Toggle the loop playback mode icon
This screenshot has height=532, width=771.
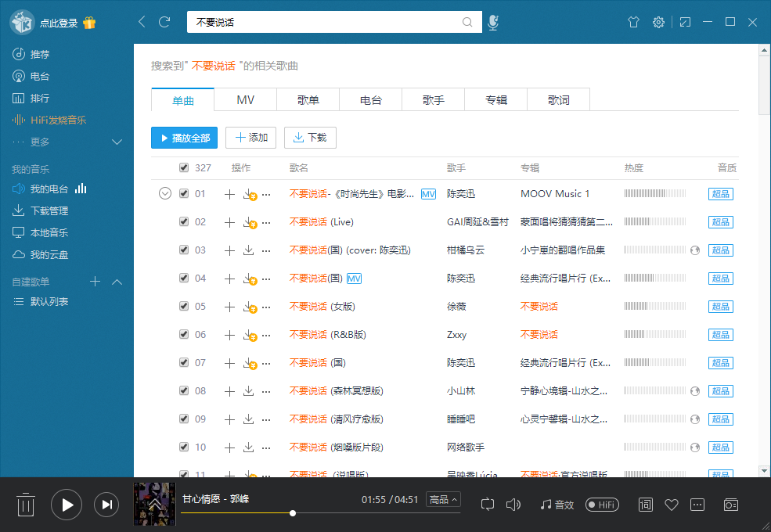[488, 505]
